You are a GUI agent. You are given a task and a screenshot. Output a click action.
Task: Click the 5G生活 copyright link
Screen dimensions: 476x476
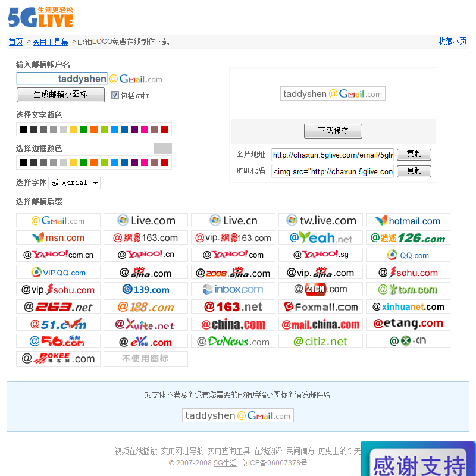pos(226,463)
